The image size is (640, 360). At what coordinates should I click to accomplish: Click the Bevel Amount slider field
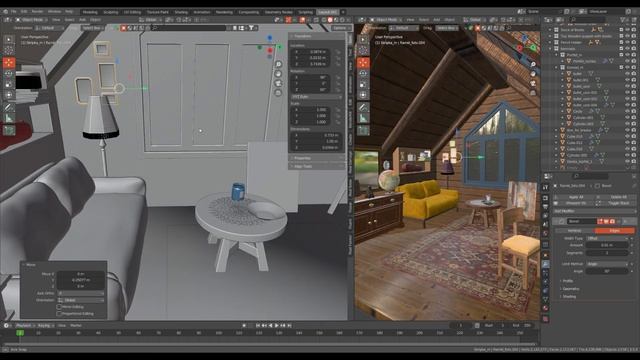607,245
